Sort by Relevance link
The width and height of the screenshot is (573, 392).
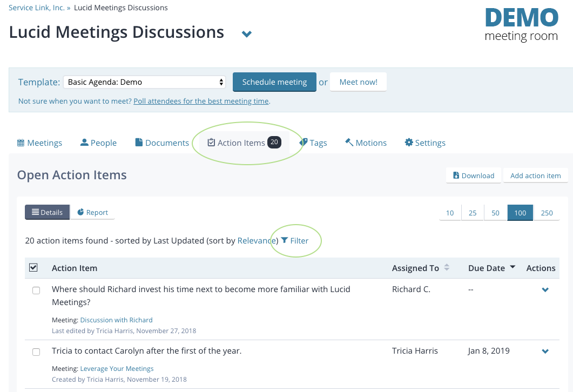[256, 240]
